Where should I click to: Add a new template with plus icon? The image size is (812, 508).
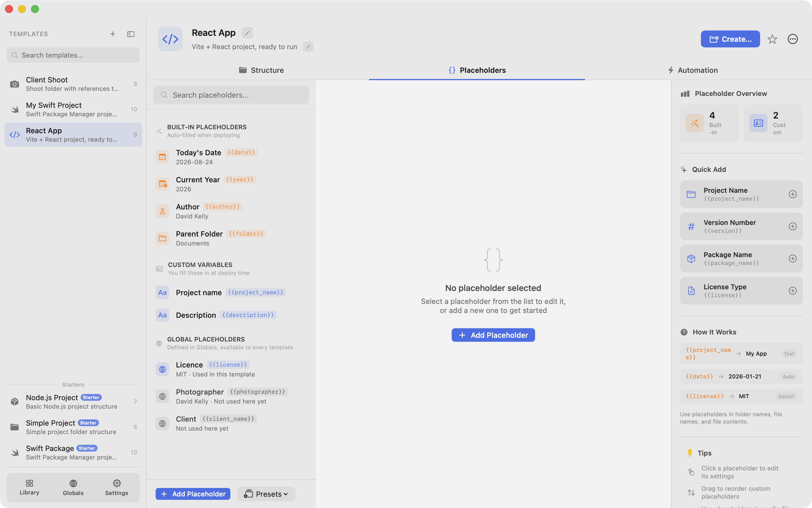[x=113, y=34]
